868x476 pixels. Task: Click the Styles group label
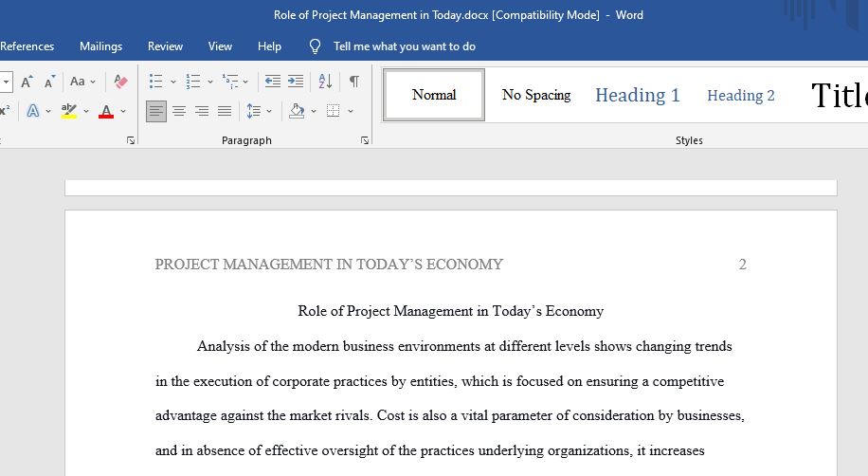point(689,140)
